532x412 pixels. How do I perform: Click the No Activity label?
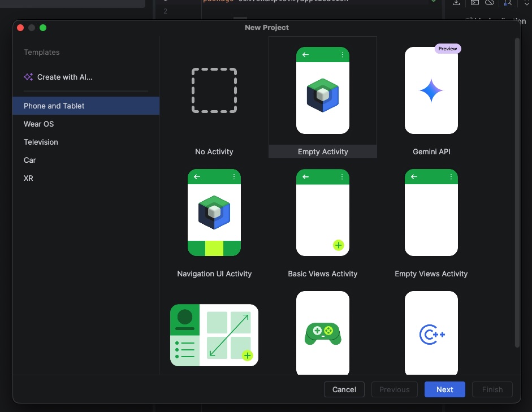214,151
